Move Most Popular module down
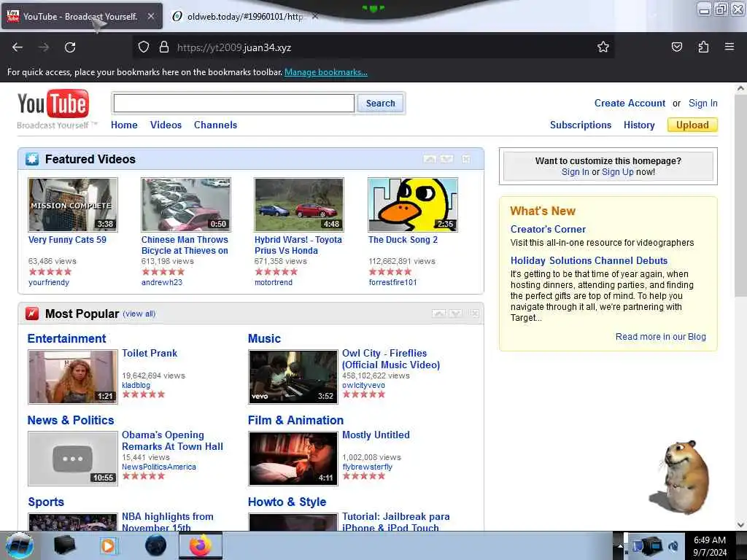 click(x=455, y=314)
